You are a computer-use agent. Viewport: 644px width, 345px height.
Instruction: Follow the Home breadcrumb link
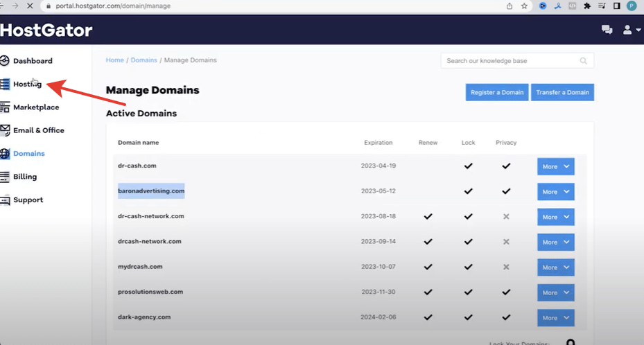click(114, 60)
